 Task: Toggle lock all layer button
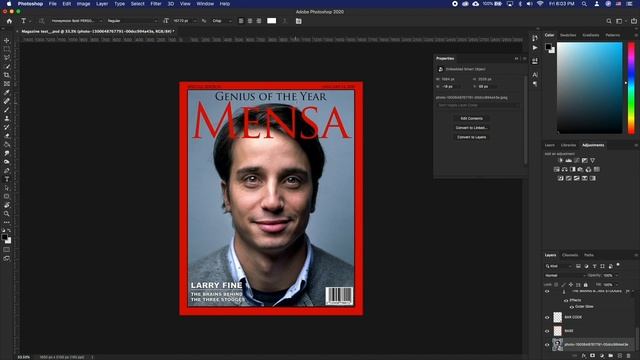point(586,284)
